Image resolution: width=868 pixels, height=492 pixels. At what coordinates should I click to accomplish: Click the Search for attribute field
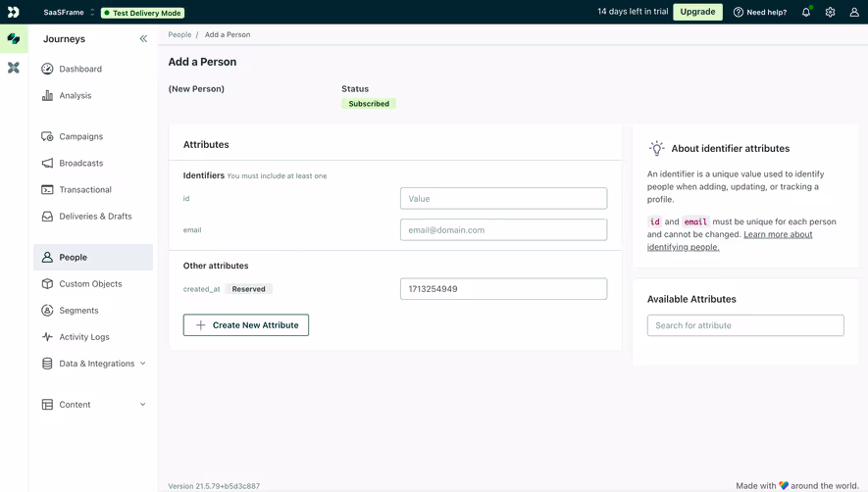point(745,324)
